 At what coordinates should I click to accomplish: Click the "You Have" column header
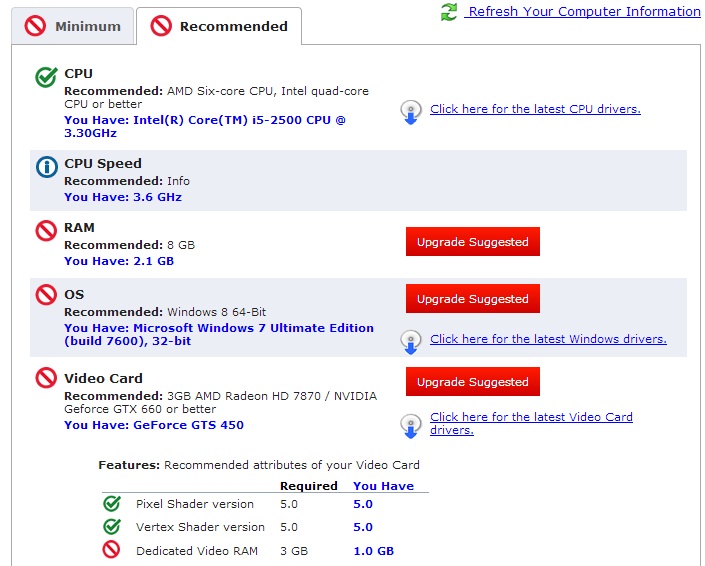[384, 486]
